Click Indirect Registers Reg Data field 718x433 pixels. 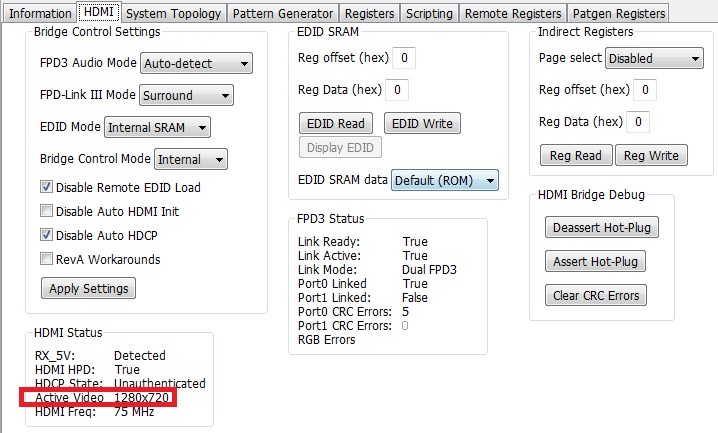pos(639,122)
